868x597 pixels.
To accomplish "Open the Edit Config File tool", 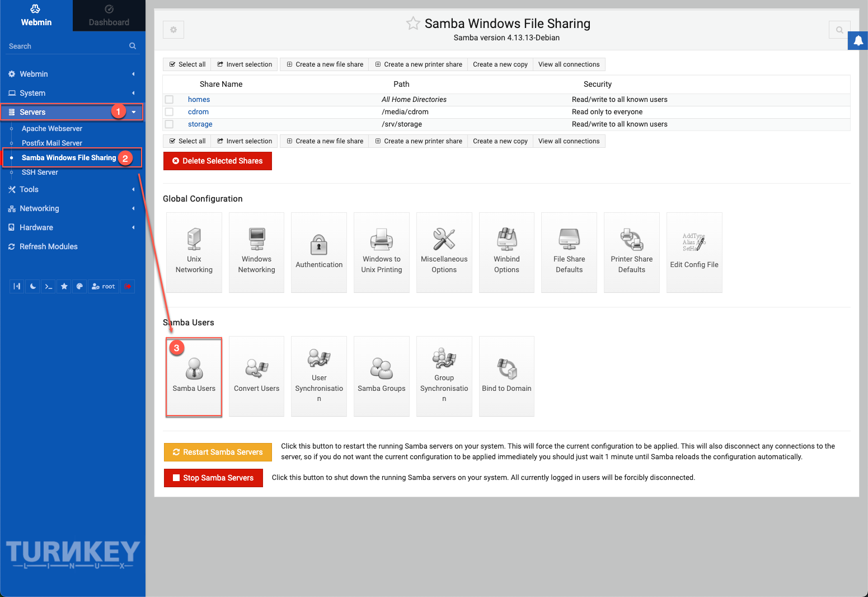I will [x=694, y=252].
